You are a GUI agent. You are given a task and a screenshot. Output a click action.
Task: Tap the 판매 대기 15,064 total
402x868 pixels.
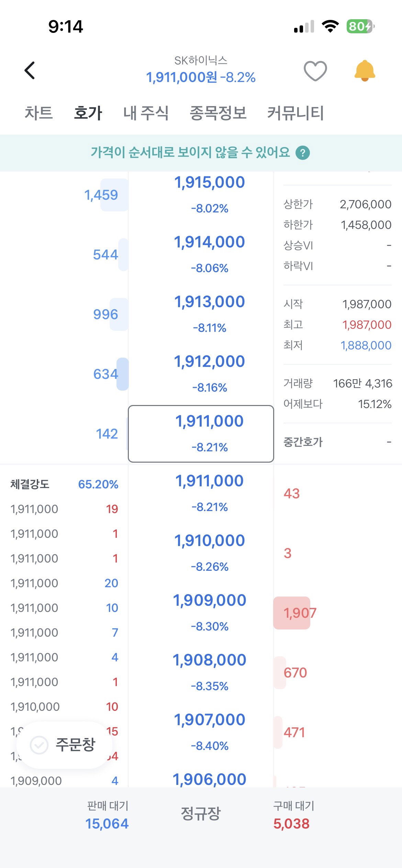coord(107,815)
